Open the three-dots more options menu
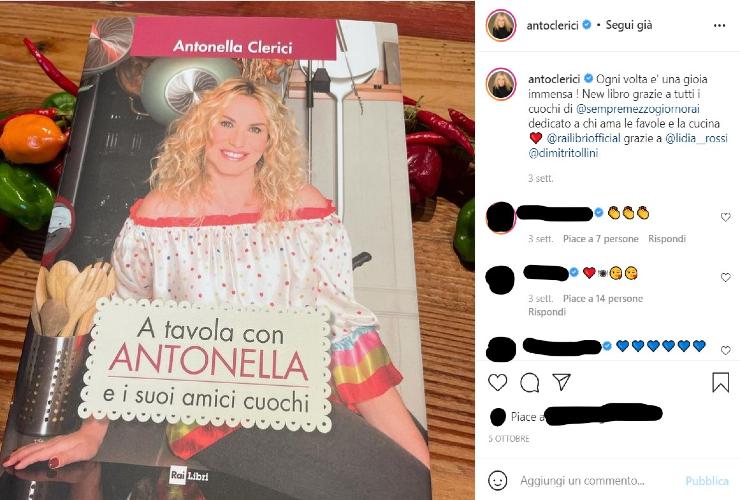Screen dimensions: 740x500 719,25
